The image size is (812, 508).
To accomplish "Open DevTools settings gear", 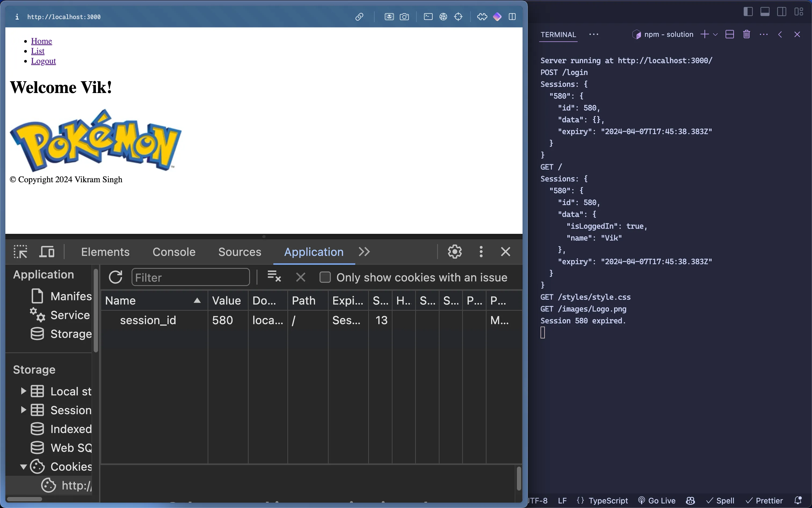I will click(x=455, y=252).
